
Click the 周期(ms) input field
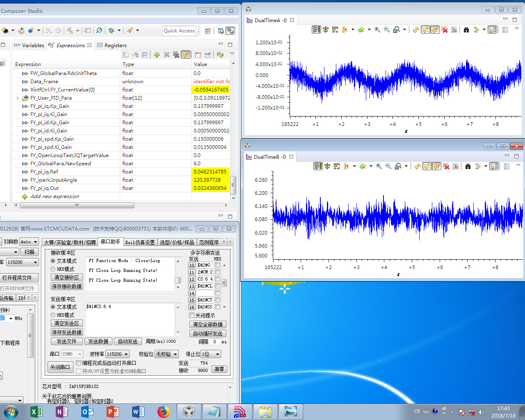171,341
